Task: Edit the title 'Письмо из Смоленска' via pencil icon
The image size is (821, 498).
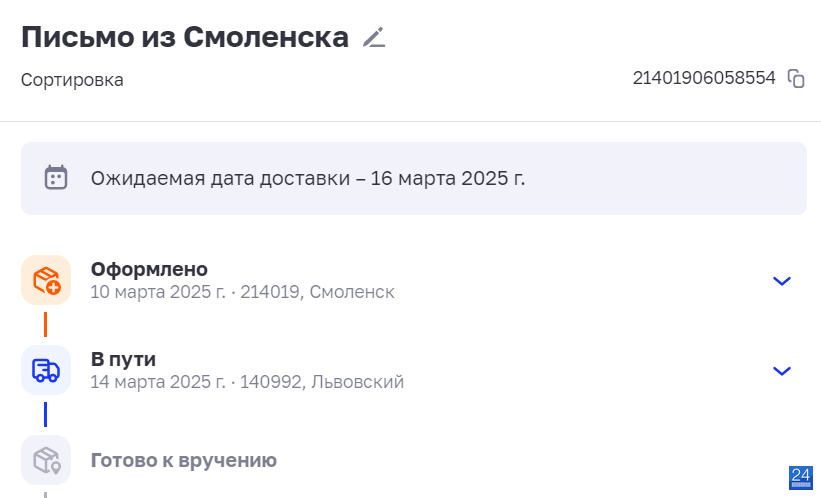Action: 374,38
